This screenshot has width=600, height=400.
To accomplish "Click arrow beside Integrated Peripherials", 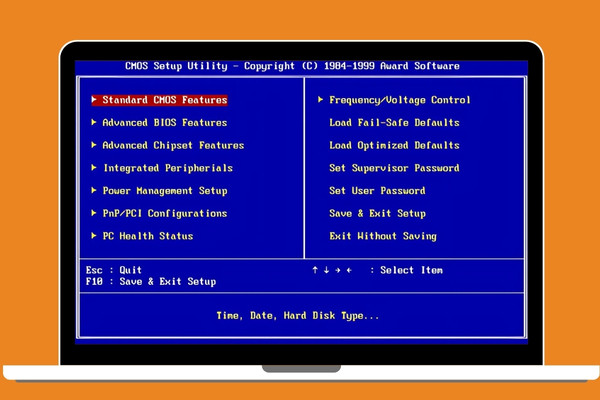I will point(94,167).
